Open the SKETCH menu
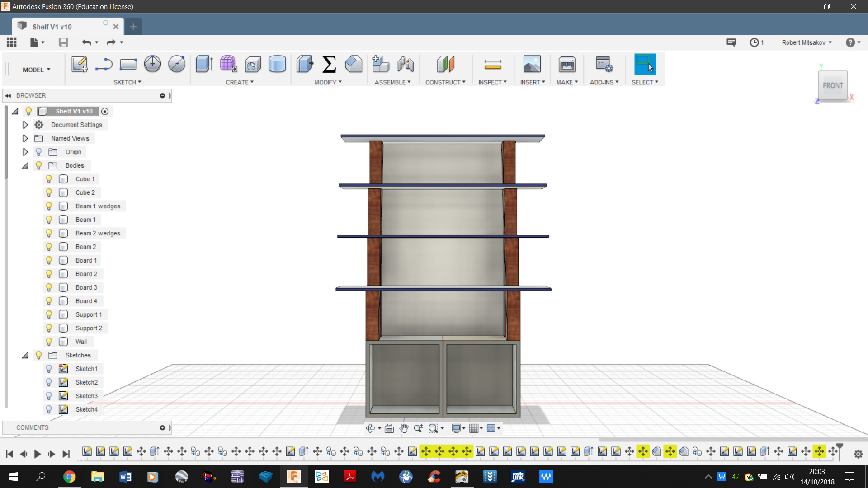868x488 pixels. pos(127,82)
